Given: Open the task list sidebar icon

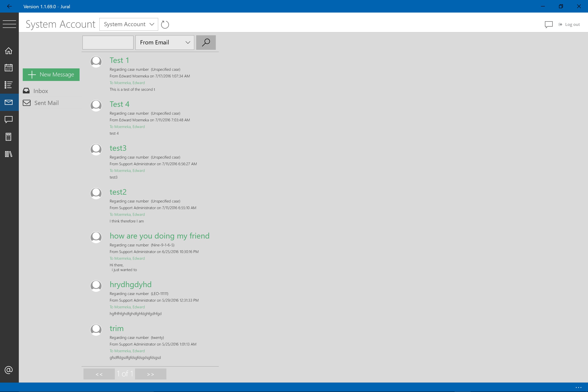Looking at the screenshot, I should [9, 85].
